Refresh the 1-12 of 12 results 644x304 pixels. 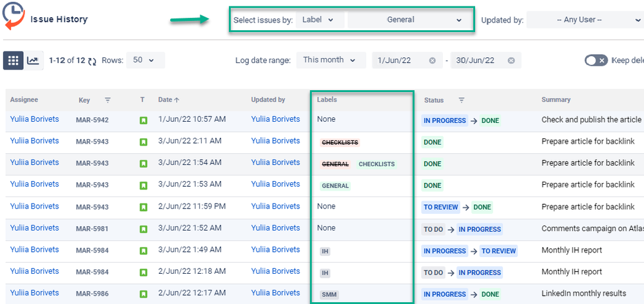coord(92,61)
